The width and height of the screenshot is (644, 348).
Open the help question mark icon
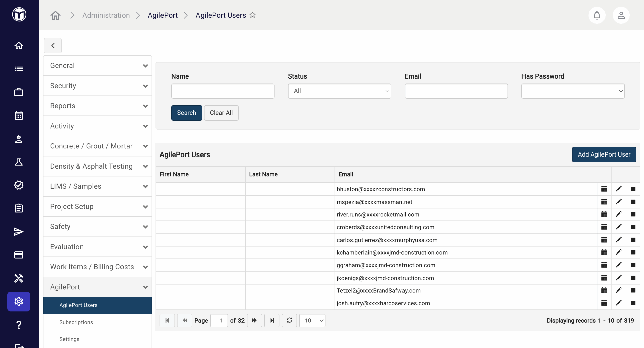click(19, 325)
